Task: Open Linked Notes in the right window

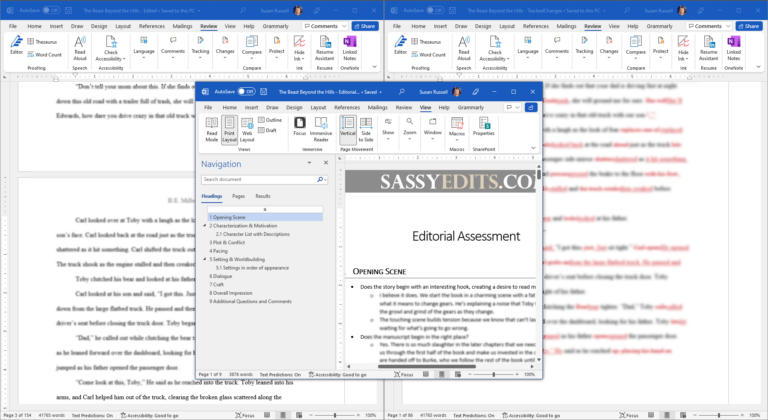Action: 734,48
